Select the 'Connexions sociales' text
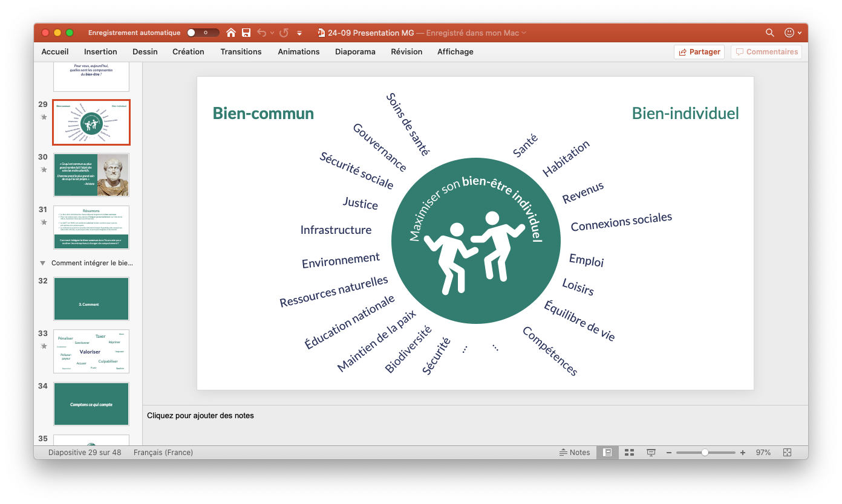The height and width of the screenshot is (504, 842). point(621,222)
